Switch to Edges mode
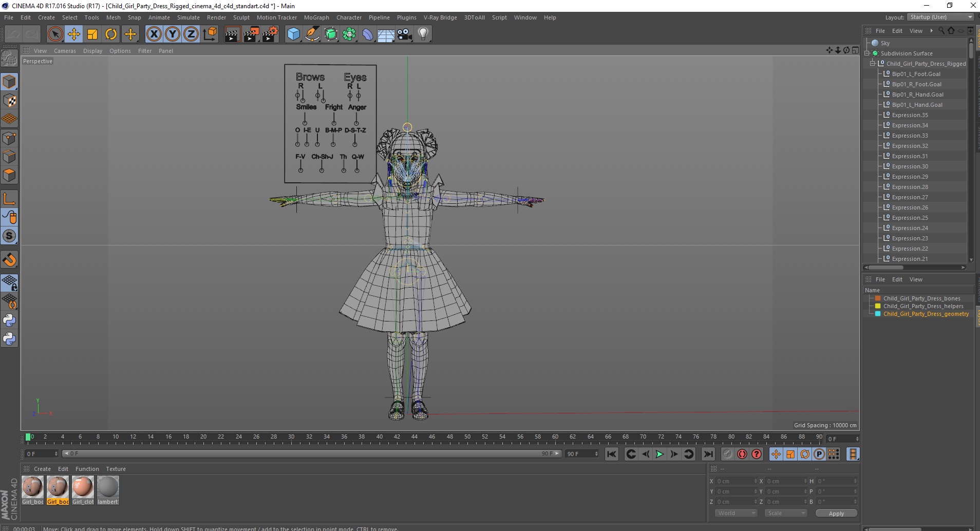980x531 pixels. (x=9, y=157)
